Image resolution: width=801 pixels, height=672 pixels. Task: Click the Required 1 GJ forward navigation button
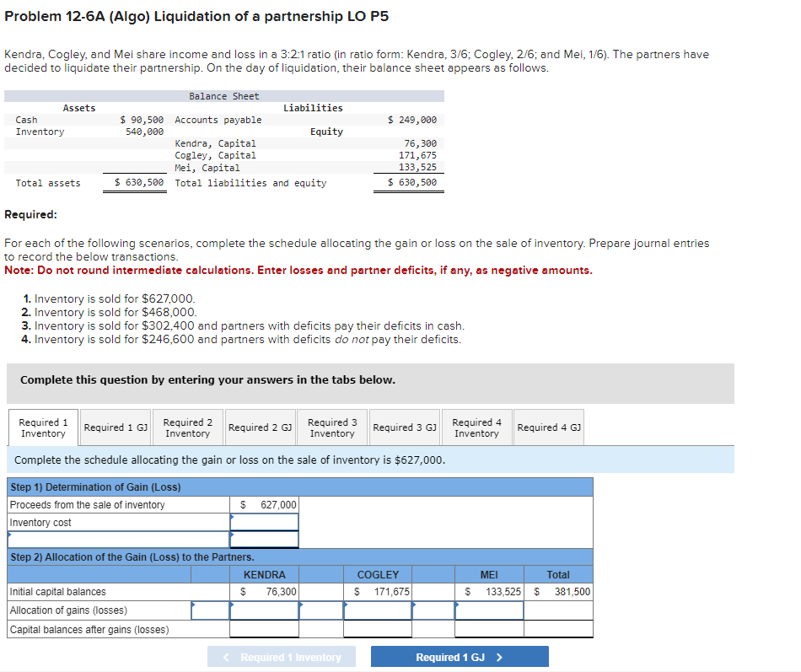[x=460, y=656]
